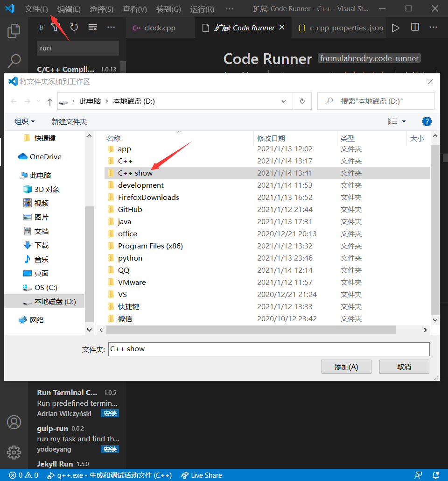Refresh the extensions list
This screenshot has width=448, height=481.
(74, 27)
